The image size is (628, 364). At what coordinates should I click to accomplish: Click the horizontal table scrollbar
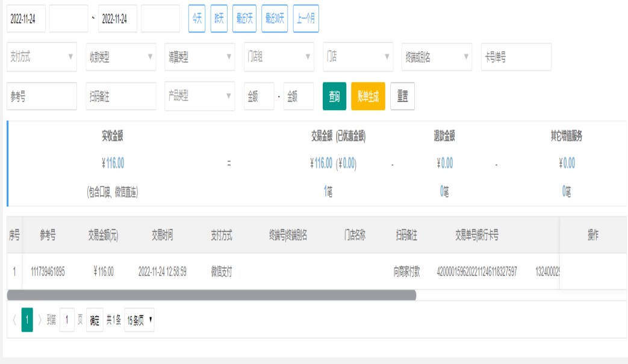click(x=211, y=295)
